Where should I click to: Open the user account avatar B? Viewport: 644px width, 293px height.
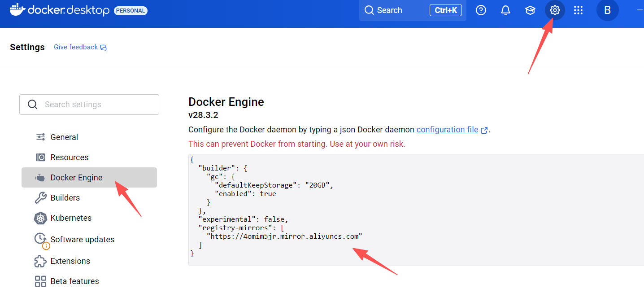pyautogui.click(x=607, y=10)
